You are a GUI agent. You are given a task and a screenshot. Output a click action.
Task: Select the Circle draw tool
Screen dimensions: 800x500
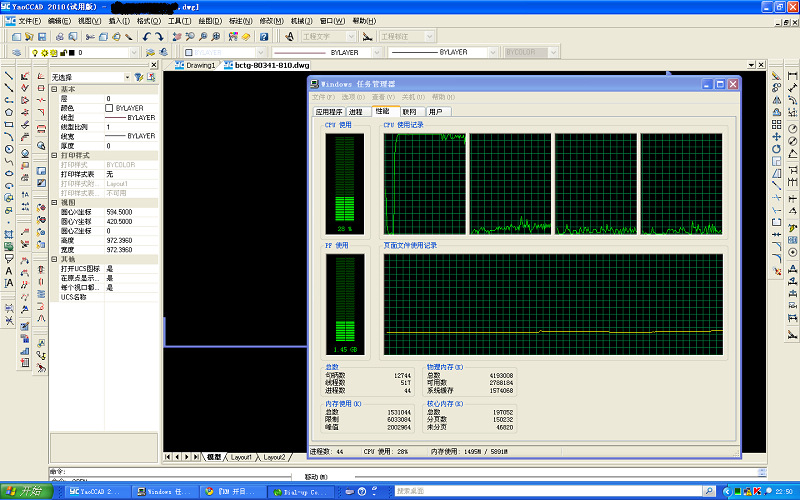click(x=9, y=149)
